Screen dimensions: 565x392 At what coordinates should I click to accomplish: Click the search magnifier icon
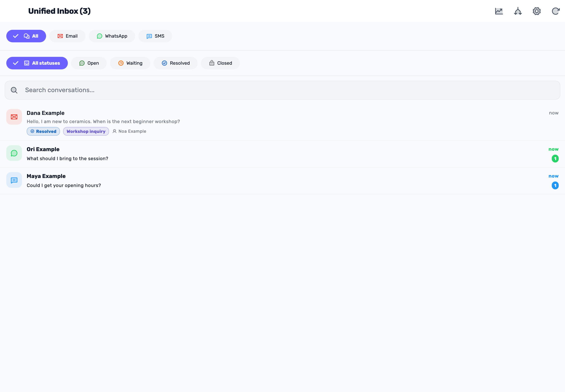click(14, 90)
